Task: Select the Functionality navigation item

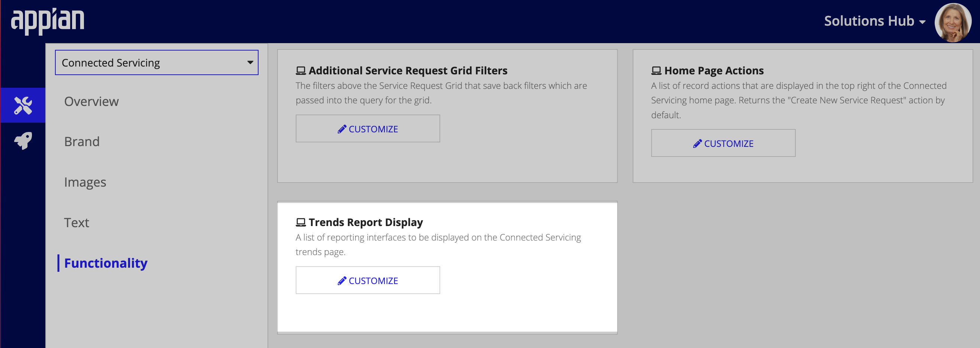Action: [x=106, y=263]
